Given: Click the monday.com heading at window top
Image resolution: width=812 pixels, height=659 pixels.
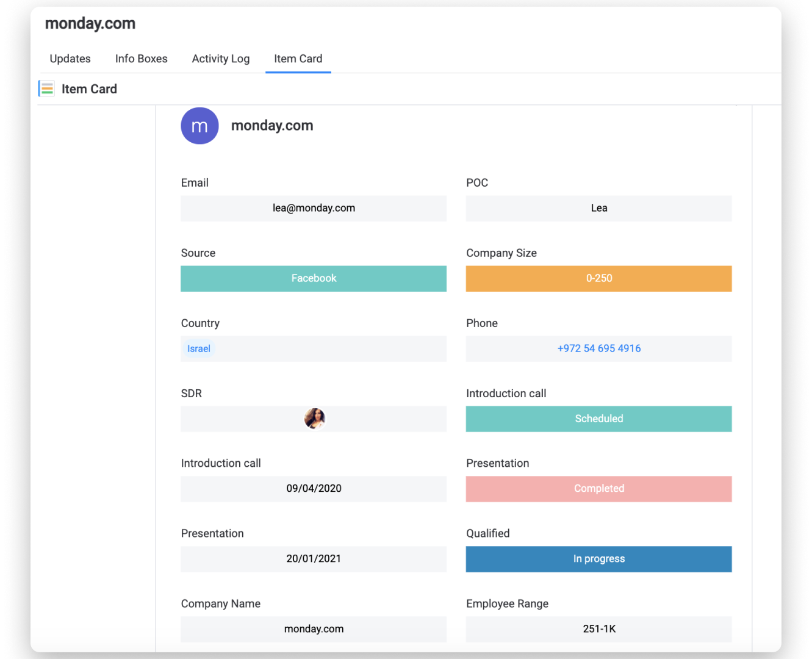Looking at the screenshot, I should point(90,24).
